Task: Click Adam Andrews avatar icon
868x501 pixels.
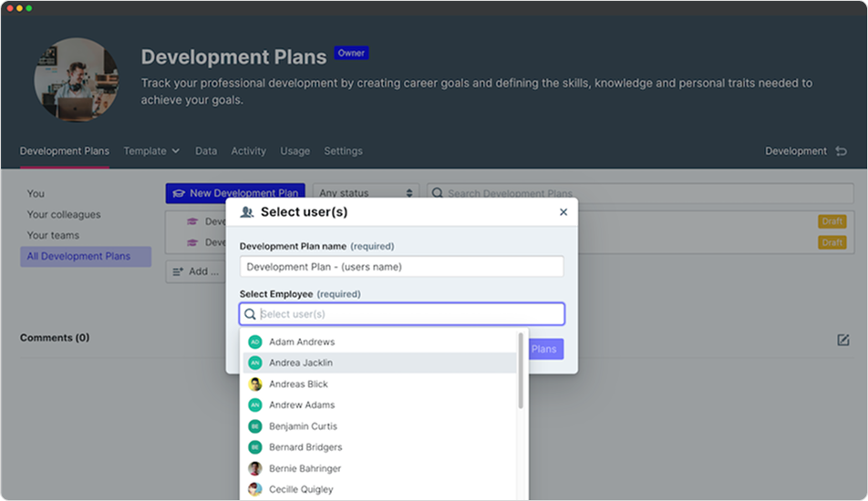Action: pyautogui.click(x=255, y=342)
